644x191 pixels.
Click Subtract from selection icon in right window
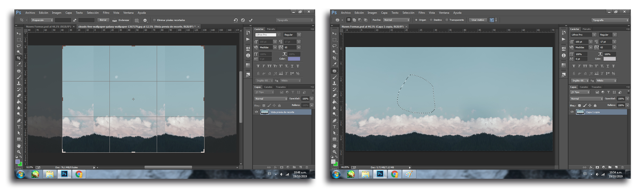click(x=360, y=20)
